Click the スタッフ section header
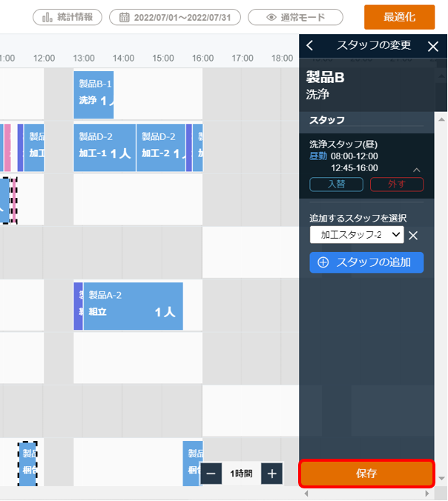 coord(327,120)
